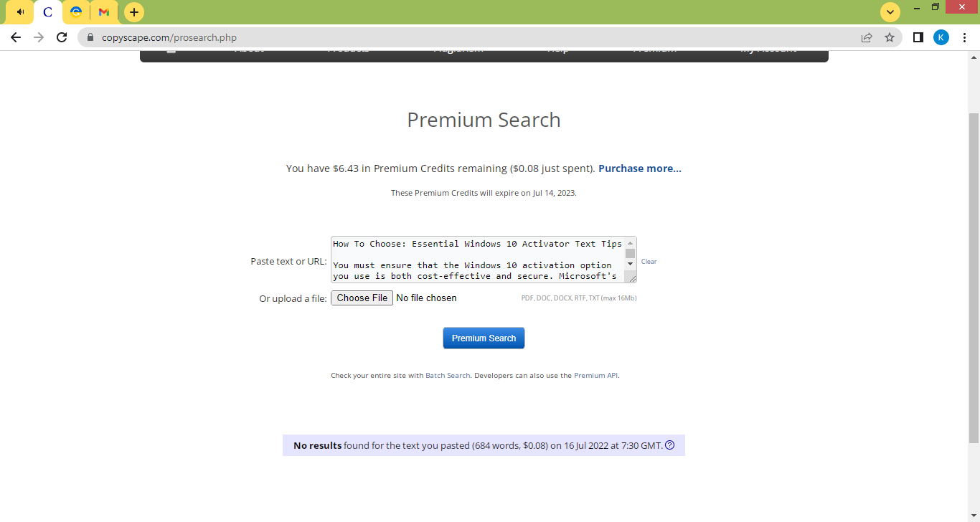Open a new tab with plus button
This screenshot has width=980, height=522.
(134, 12)
